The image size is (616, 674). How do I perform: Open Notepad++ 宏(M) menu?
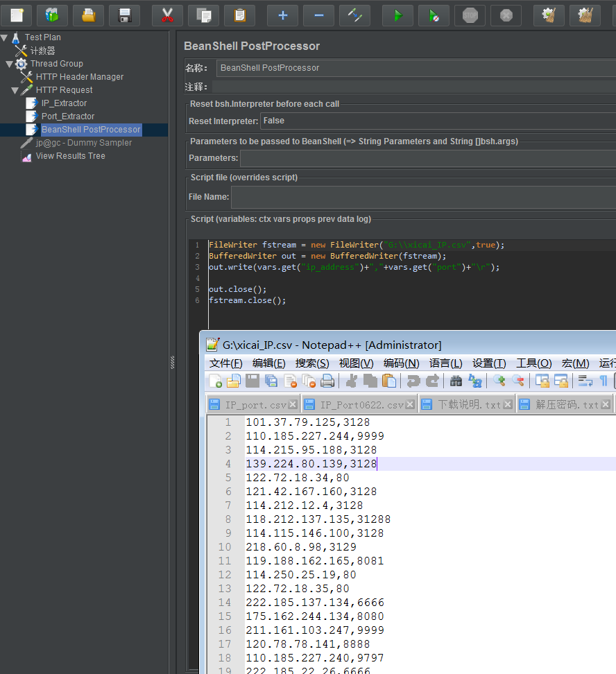(575, 363)
